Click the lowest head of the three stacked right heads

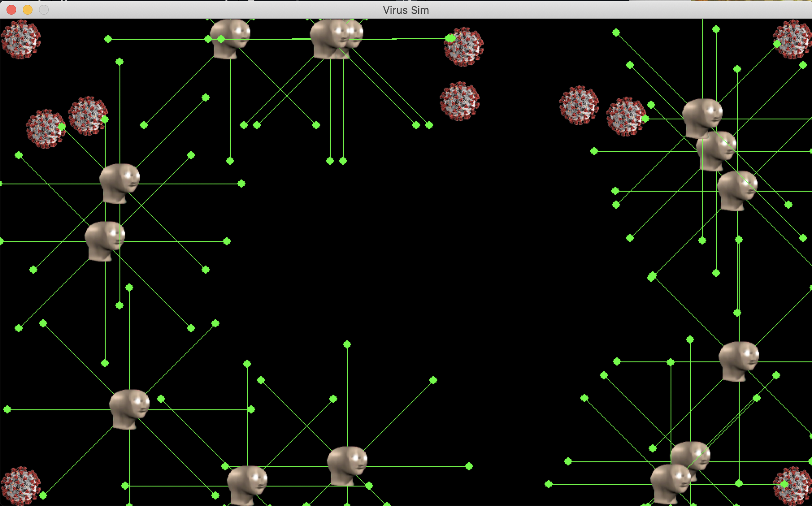coord(737,190)
